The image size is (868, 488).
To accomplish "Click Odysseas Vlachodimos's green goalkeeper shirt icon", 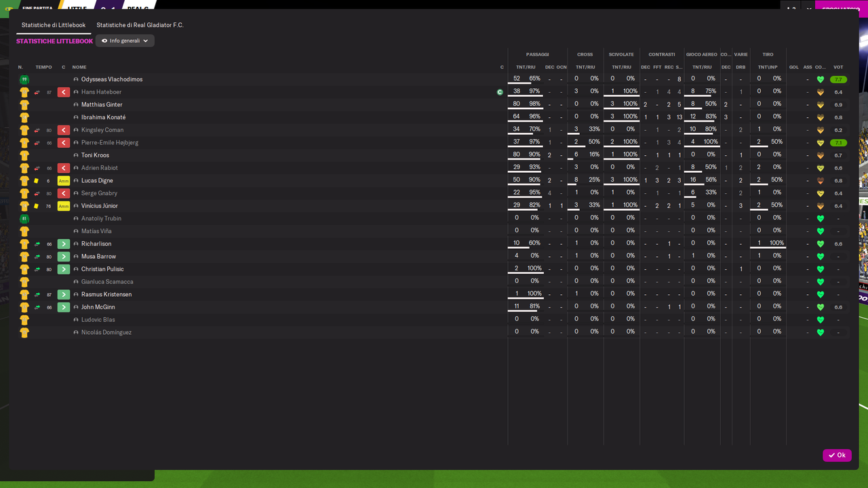I will (24, 79).
